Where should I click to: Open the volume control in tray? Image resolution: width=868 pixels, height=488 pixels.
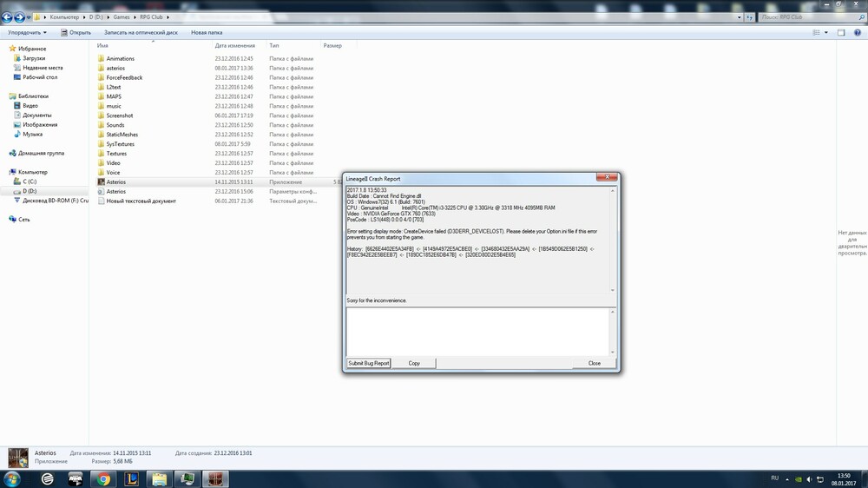coord(809,479)
